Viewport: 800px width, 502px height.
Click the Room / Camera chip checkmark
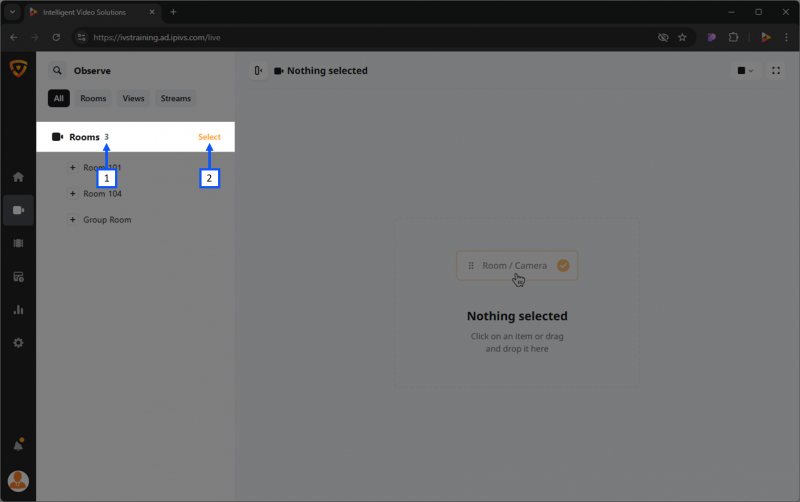point(563,265)
